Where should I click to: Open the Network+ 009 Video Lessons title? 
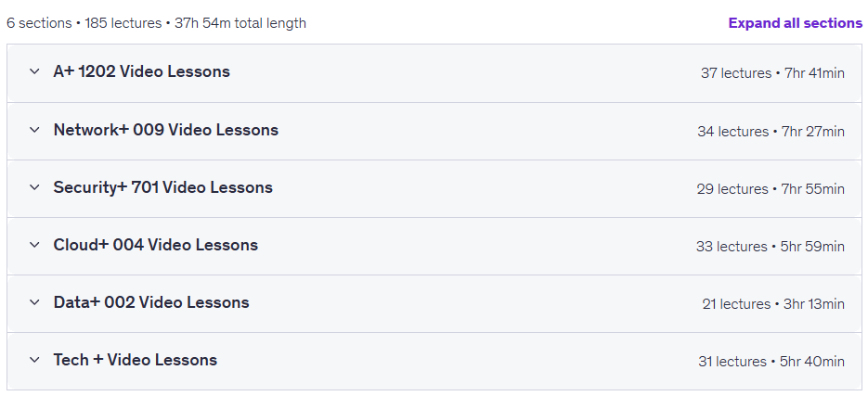[x=165, y=130]
